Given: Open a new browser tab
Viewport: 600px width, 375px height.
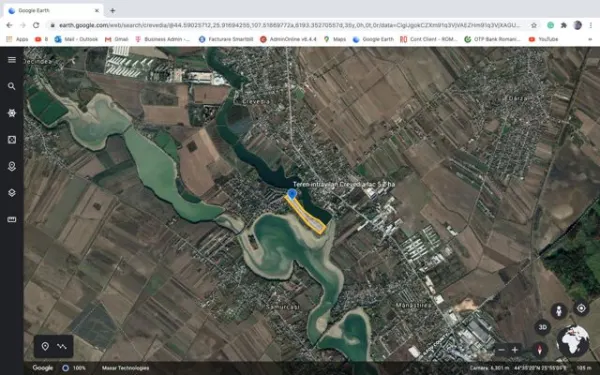Looking at the screenshot, I should point(112,11).
